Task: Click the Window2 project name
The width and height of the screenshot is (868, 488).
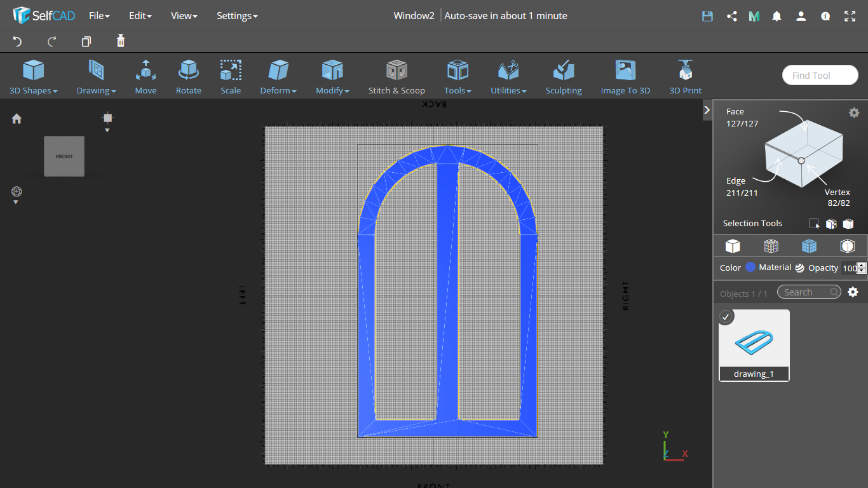Action: click(x=414, y=16)
